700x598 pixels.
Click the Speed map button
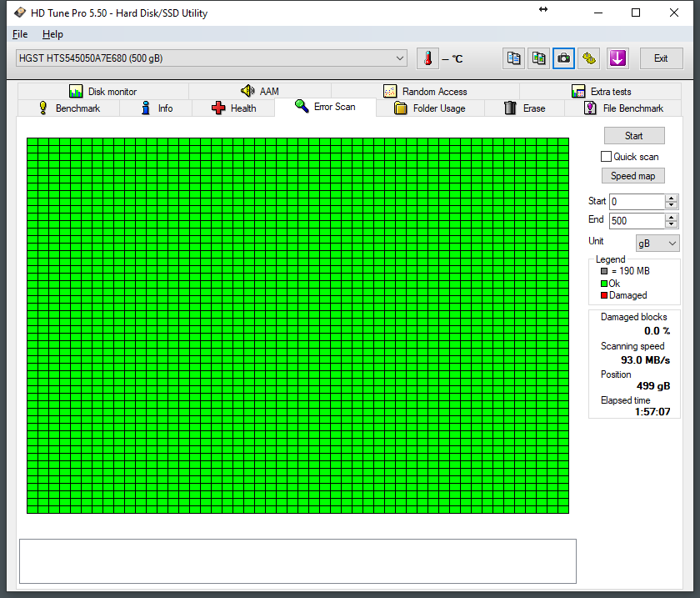(x=633, y=176)
